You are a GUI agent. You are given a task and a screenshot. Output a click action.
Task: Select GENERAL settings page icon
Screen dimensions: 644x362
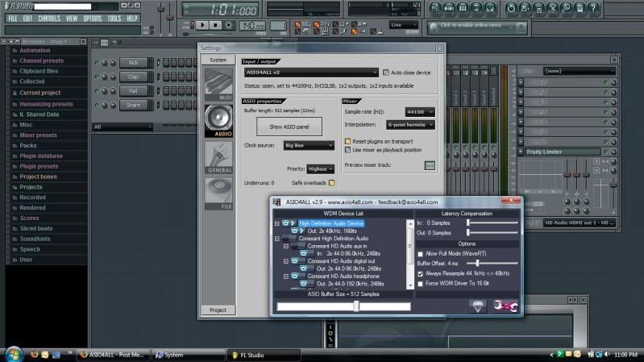coord(218,157)
